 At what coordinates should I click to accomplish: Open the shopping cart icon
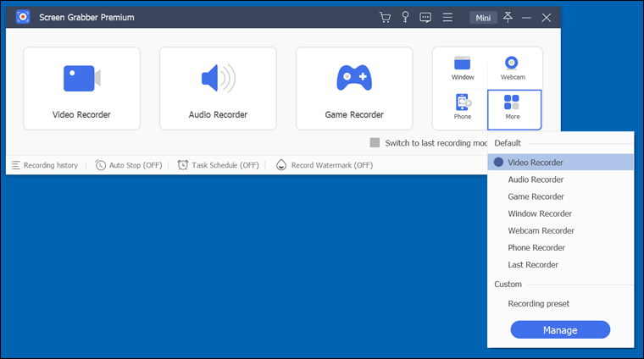pyautogui.click(x=385, y=17)
